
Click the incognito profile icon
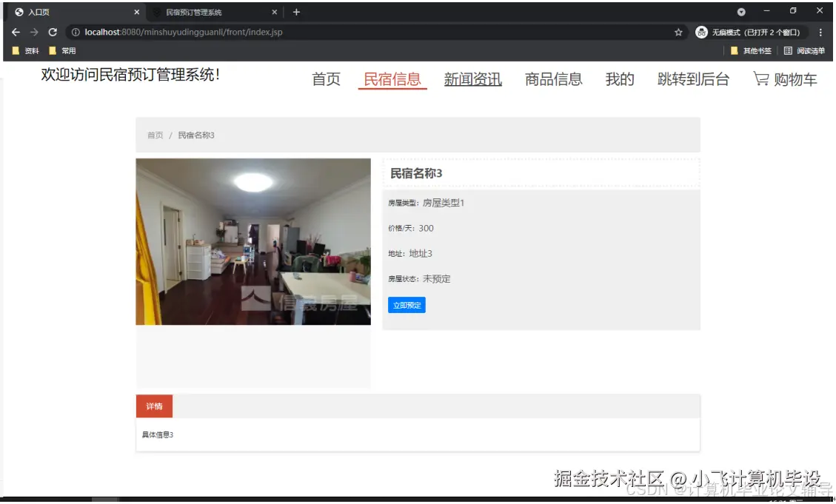tap(701, 32)
